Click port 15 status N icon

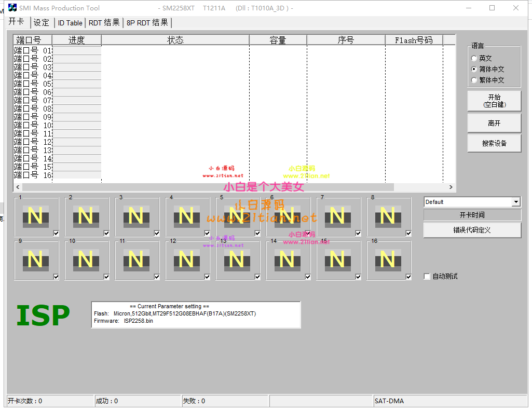[x=337, y=260]
